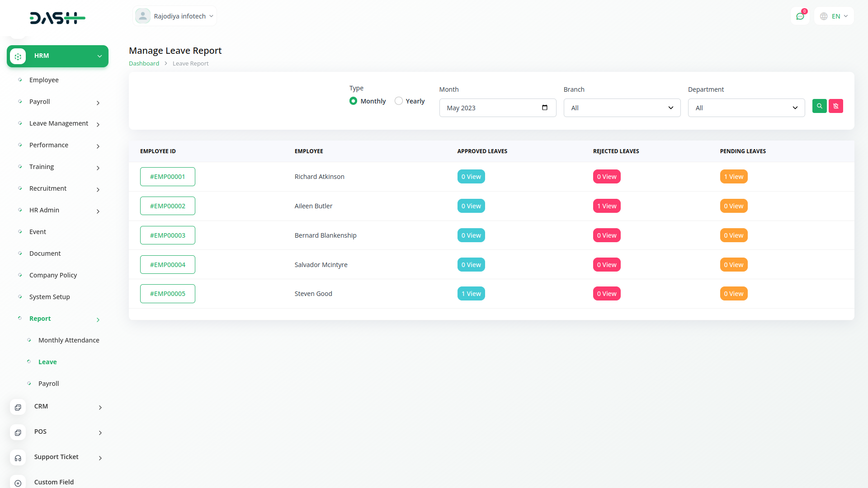Open the Branch dropdown

click(622, 108)
